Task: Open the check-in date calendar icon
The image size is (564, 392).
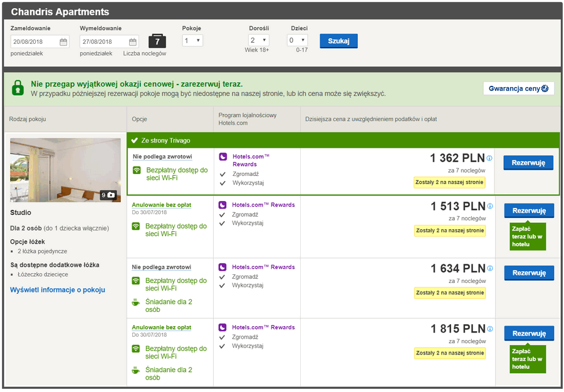Action: (x=63, y=42)
